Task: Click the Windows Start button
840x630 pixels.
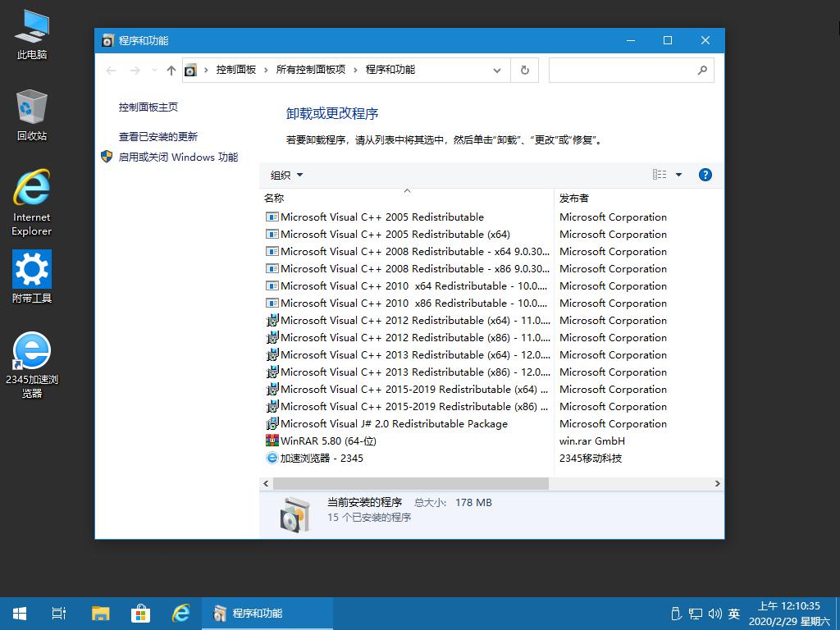Action: [20, 614]
